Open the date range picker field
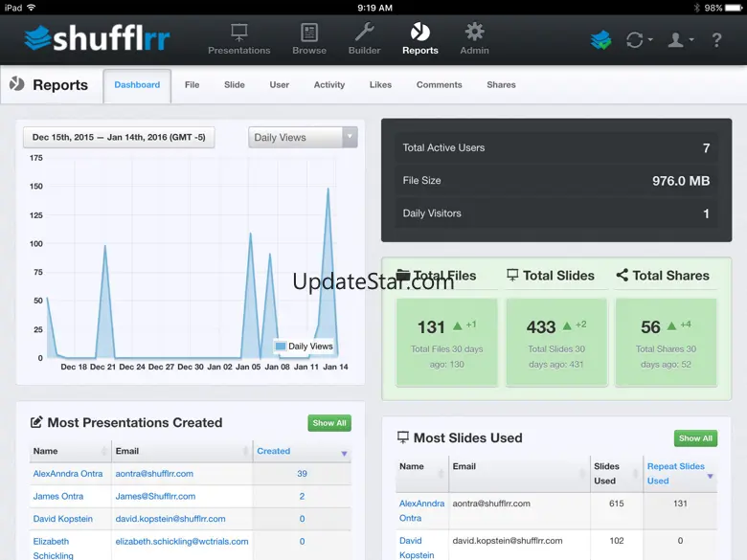The height and width of the screenshot is (560, 747). tap(119, 138)
